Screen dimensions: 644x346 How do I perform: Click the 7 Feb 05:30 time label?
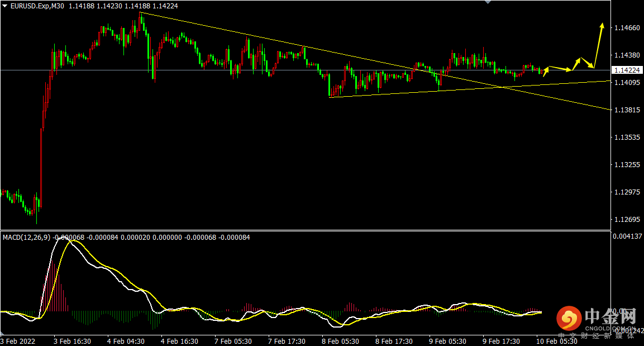[x=233, y=342]
